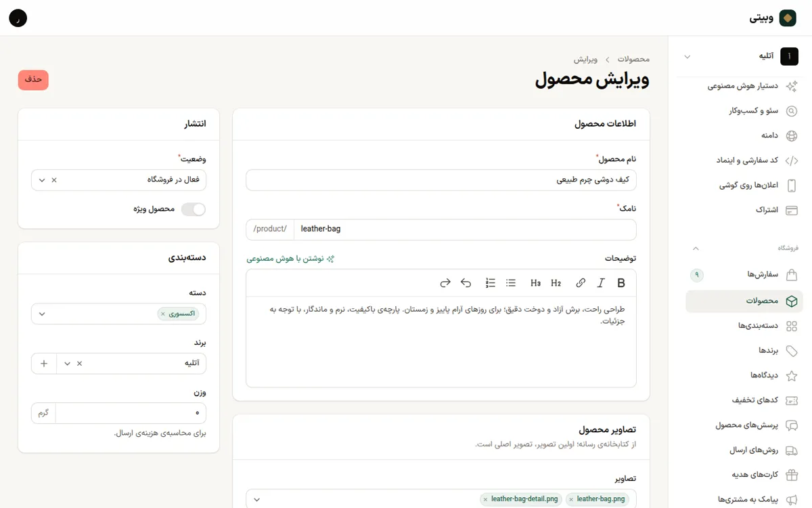Image resolution: width=812 pixels, height=508 pixels.
Task: Apply H2 heading in the editor
Action: tap(556, 283)
